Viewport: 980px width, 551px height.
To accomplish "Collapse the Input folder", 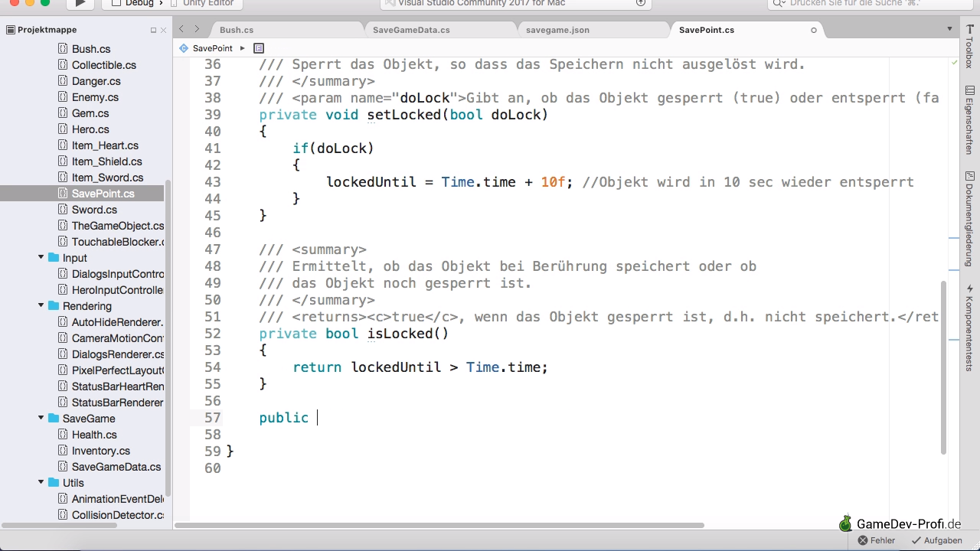I will 41,258.
